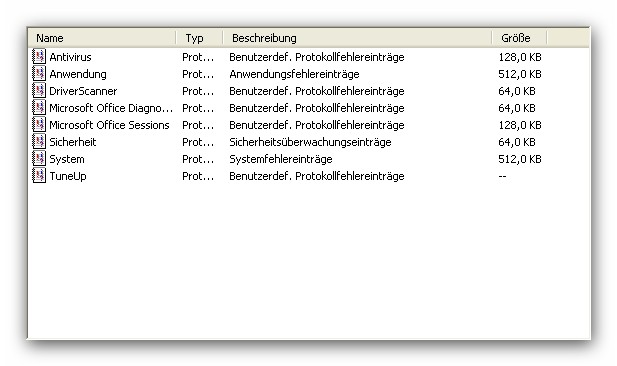The image size is (617, 366).
Task: Select the Systemfehlereinträge description text
Action: (x=281, y=159)
